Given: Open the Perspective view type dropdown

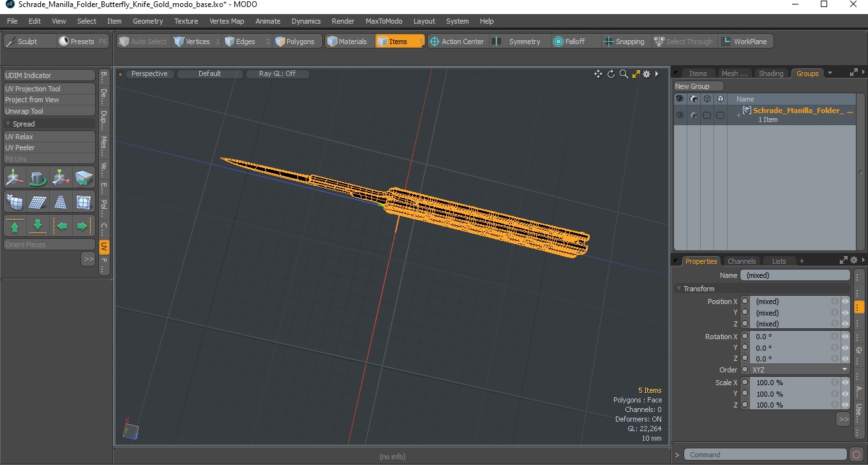Looking at the screenshot, I should [x=149, y=74].
